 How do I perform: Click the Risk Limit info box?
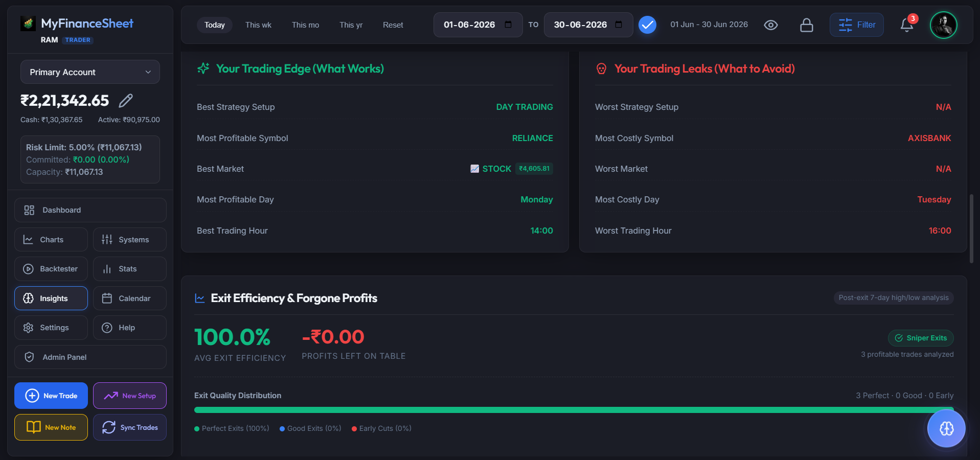90,159
